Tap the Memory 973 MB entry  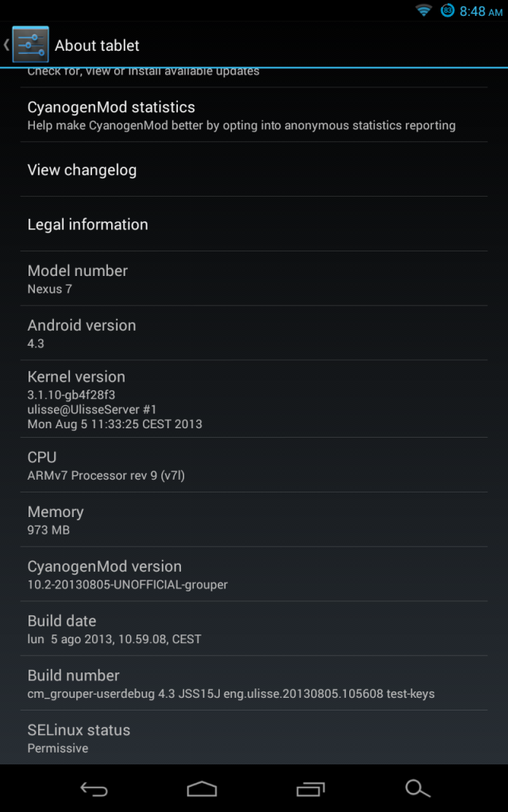coord(254,519)
